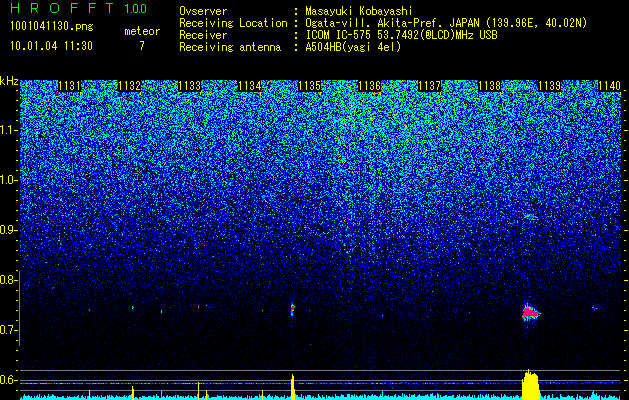Click the kHz axis unit label
This screenshot has height=400, width=629.
click(9, 81)
